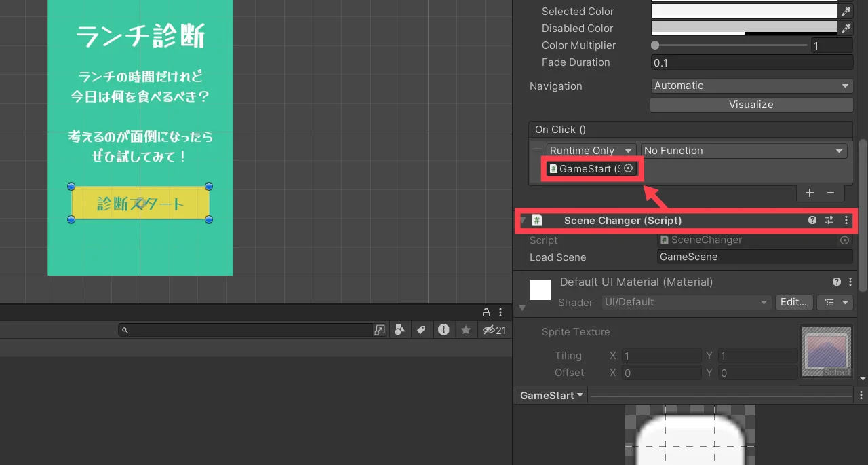868x465 pixels.
Task: Click the Color Multiplier value field
Action: point(831,46)
